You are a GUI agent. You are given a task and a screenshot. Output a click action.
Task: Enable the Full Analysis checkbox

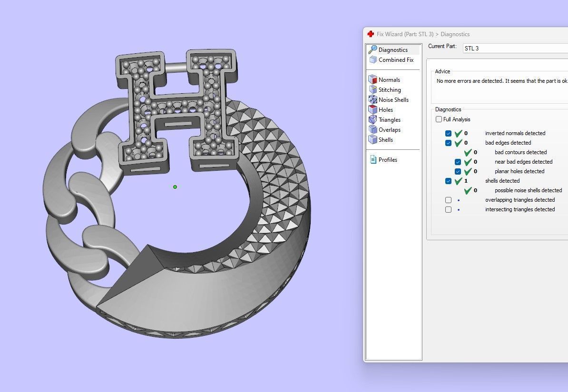(439, 119)
